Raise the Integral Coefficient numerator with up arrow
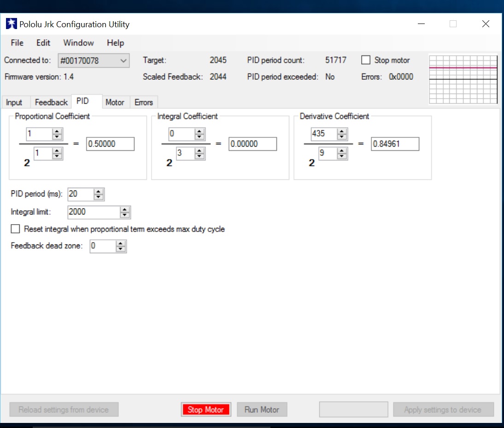 tap(199, 131)
